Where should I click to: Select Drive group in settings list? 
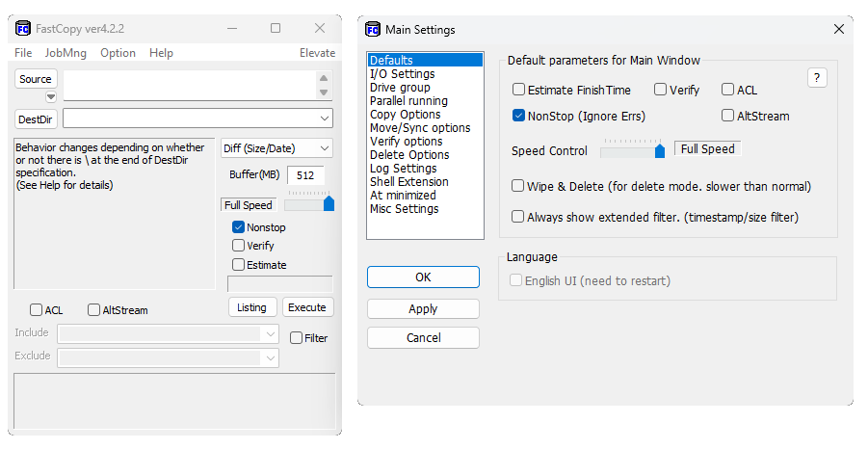[425, 87]
